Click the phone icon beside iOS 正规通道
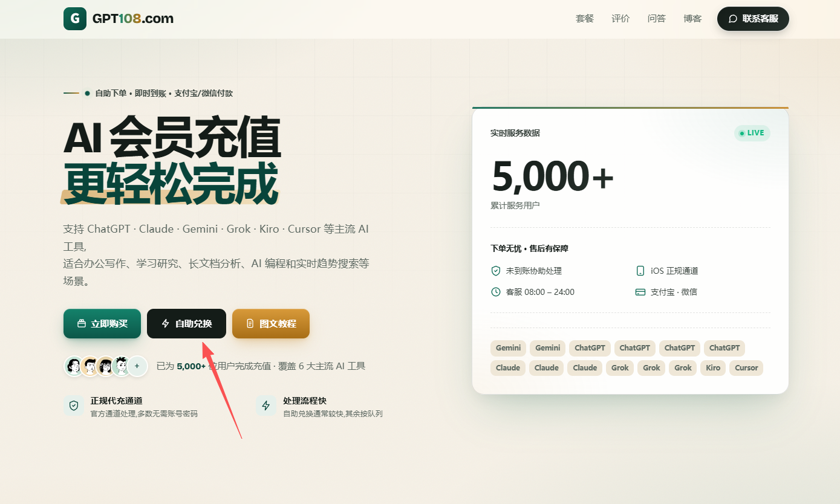840x504 pixels. [x=640, y=271]
